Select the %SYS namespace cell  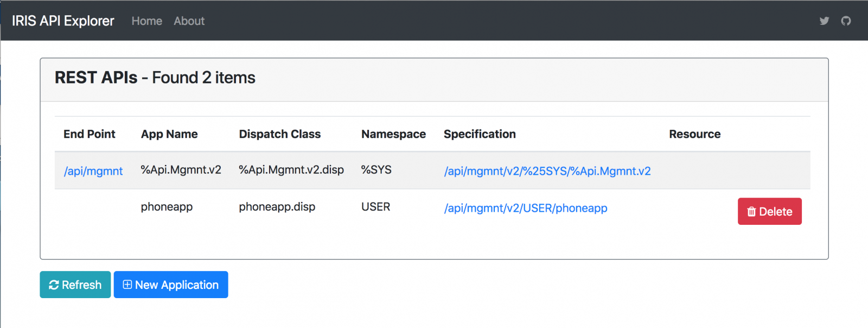point(376,170)
